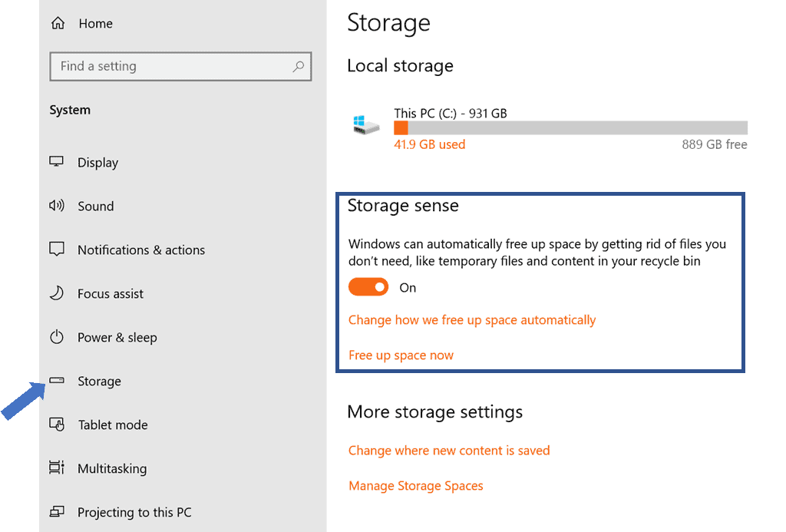Open the Notifications & actions icon
Screen dimensions: 786x532
coord(57,249)
